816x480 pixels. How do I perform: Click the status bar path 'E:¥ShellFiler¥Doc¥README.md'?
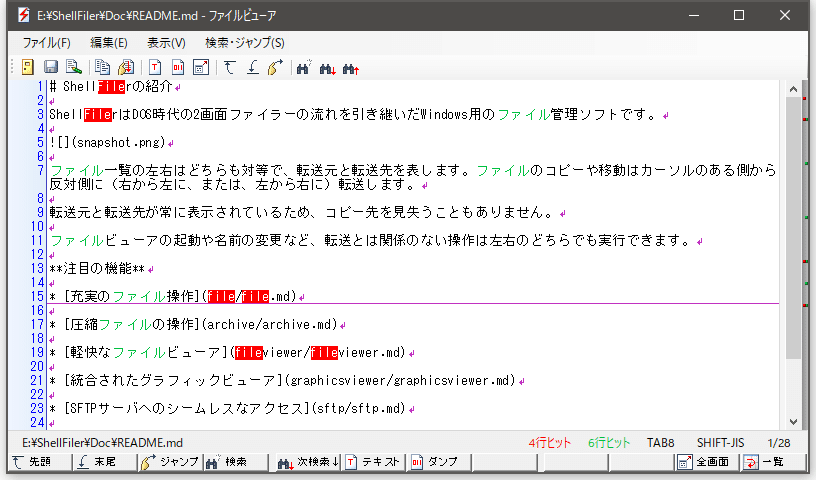coord(103,443)
